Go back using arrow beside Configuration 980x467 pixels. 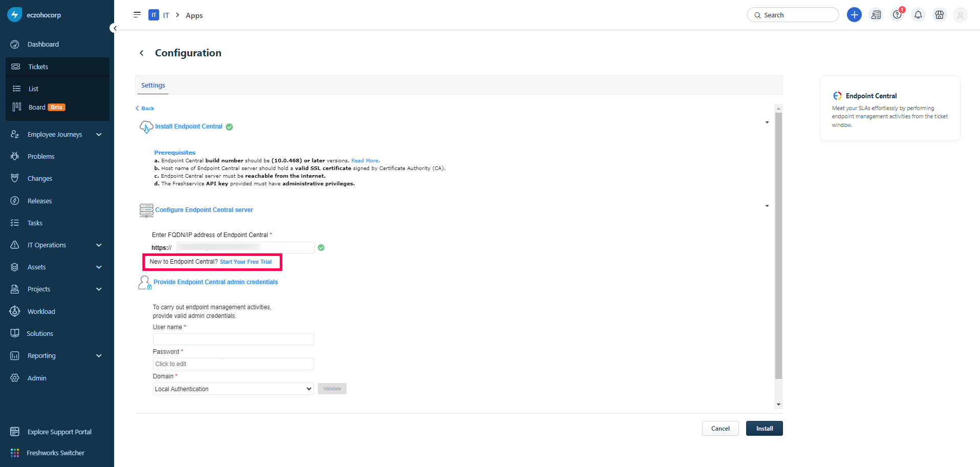142,53
